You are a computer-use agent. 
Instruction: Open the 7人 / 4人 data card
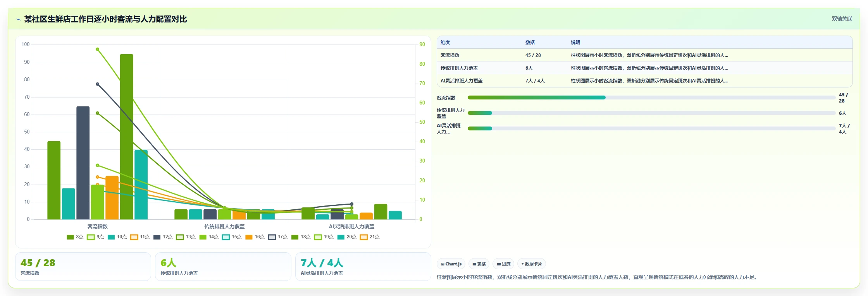pos(363,267)
